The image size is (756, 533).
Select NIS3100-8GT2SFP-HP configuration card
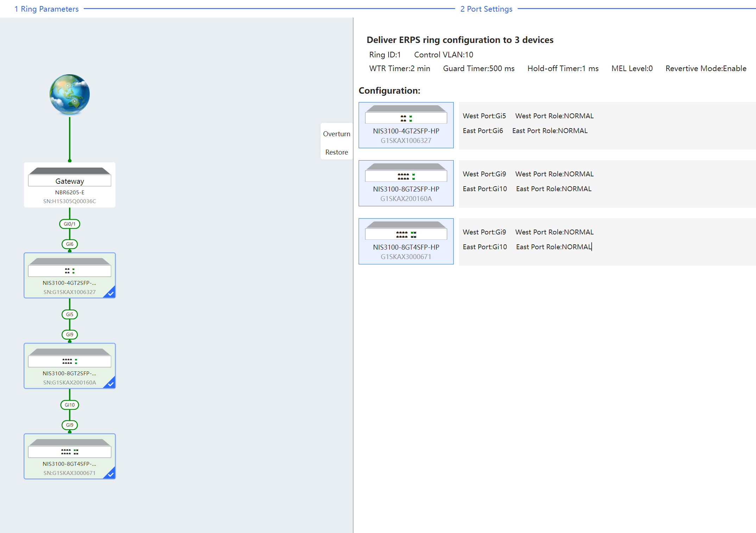[x=406, y=183]
